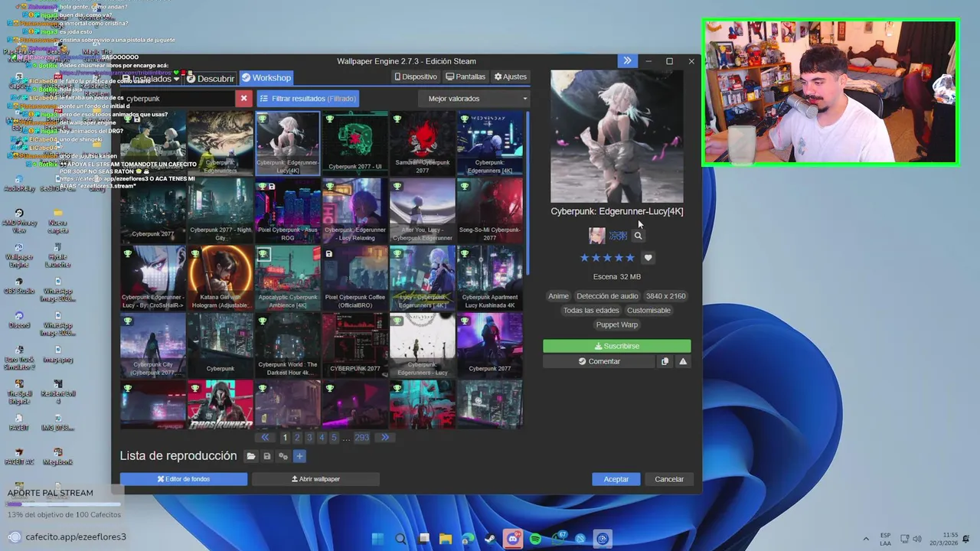Viewport: 980px width, 551px height.
Task: Click the large wallpaper preview image
Action: tap(617, 136)
